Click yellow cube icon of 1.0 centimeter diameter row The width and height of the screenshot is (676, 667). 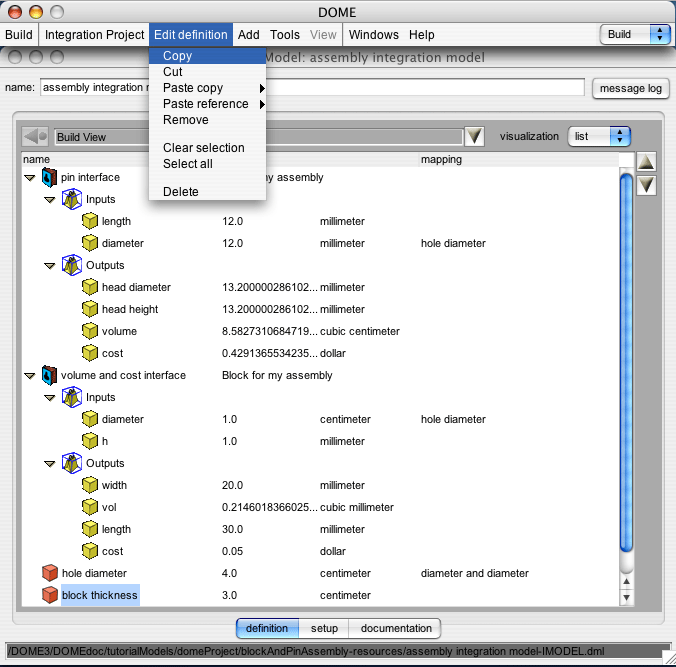pos(90,419)
